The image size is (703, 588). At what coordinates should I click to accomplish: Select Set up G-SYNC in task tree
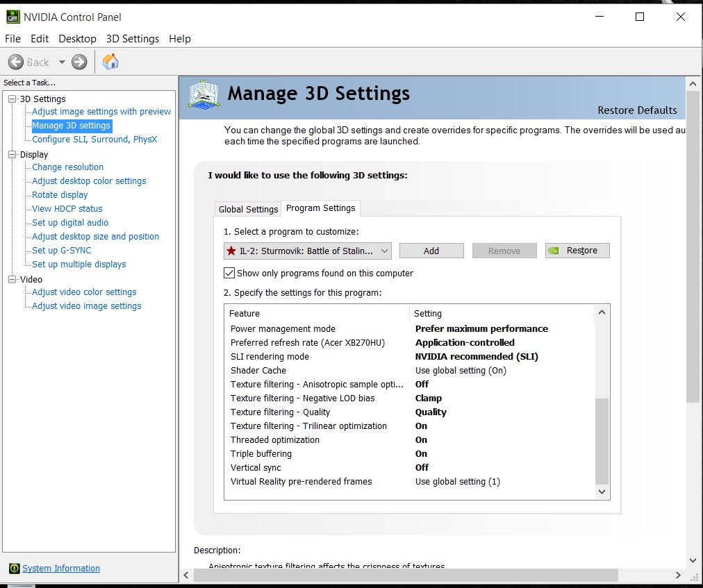[62, 251]
